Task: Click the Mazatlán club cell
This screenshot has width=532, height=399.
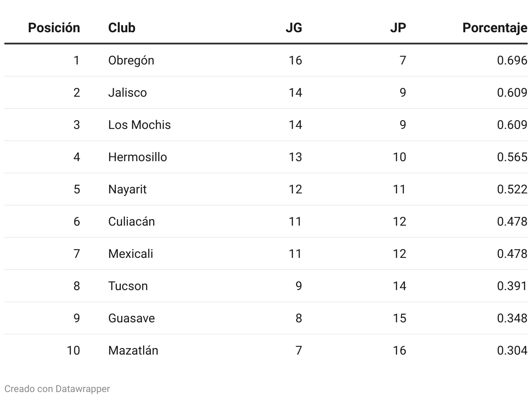Action: [133, 350]
